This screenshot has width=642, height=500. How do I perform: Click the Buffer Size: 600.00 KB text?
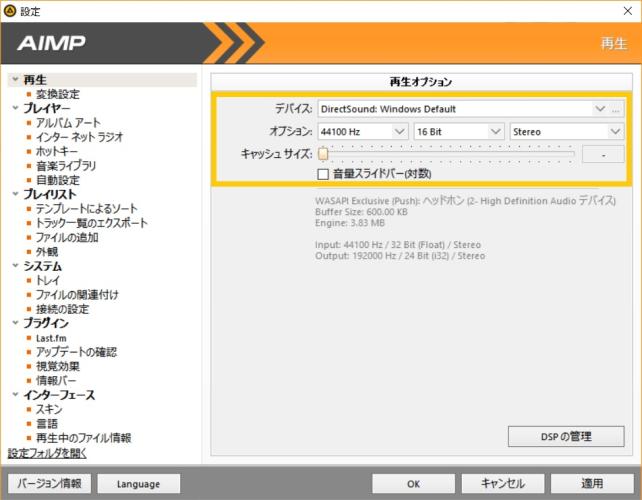361,212
